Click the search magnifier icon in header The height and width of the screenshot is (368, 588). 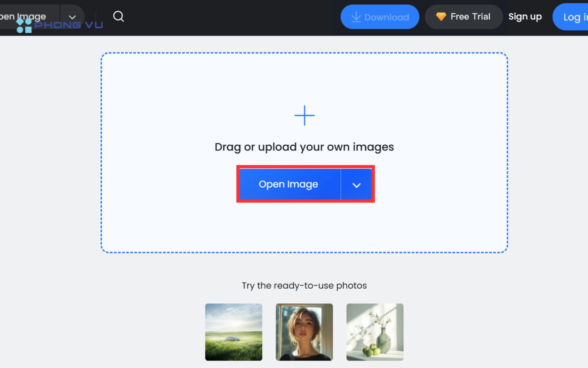click(118, 16)
